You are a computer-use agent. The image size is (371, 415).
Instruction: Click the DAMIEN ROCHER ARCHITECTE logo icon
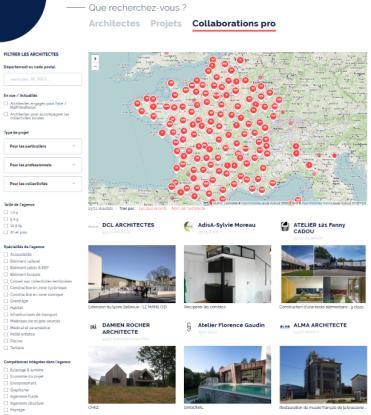point(93,327)
